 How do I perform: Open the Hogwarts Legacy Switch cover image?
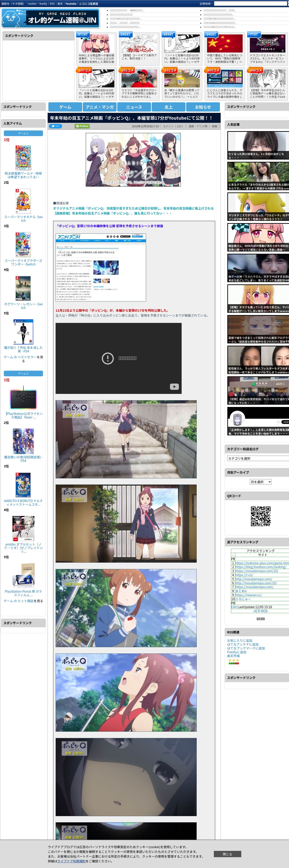tap(23, 288)
